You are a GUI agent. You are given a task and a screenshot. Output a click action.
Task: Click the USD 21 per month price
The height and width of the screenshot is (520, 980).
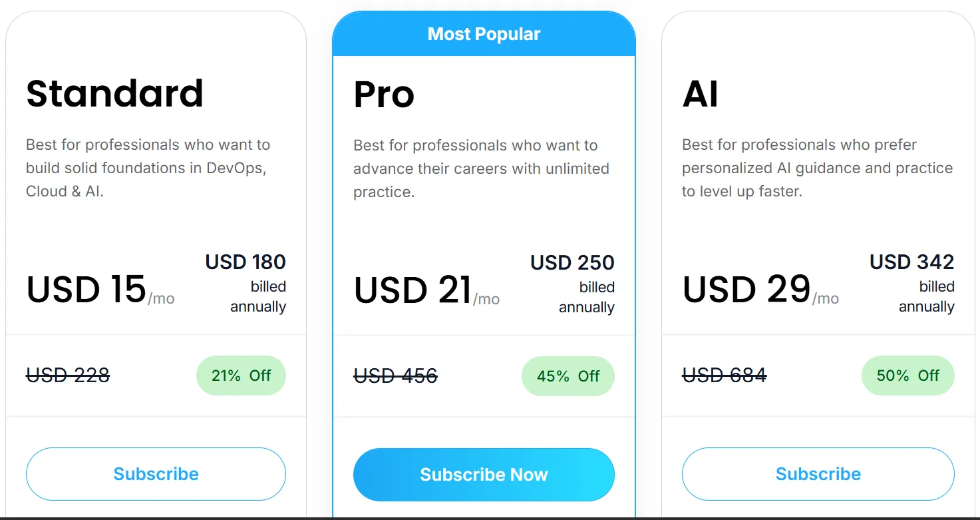point(412,291)
